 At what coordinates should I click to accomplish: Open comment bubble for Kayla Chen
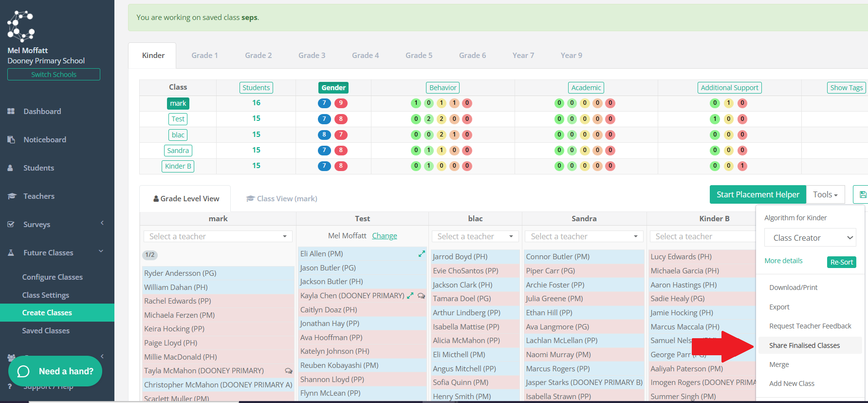pos(422,296)
